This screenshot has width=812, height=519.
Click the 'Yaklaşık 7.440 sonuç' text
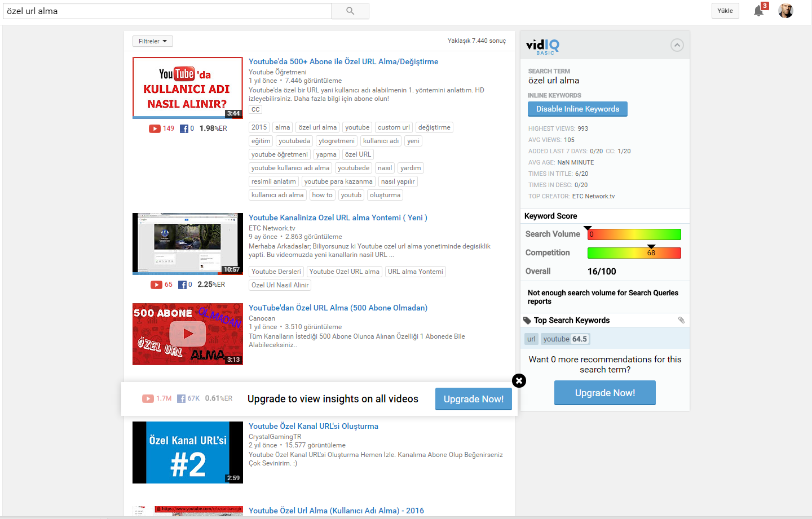click(x=476, y=41)
